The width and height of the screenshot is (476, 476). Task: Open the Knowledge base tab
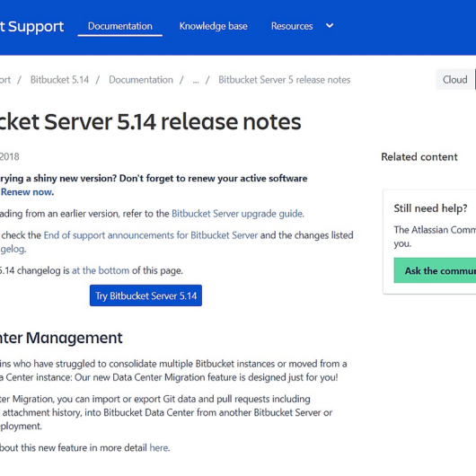point(213,26)
